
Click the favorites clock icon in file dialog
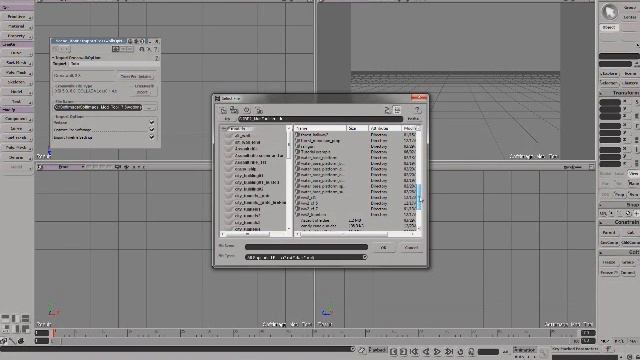point(247,110)
